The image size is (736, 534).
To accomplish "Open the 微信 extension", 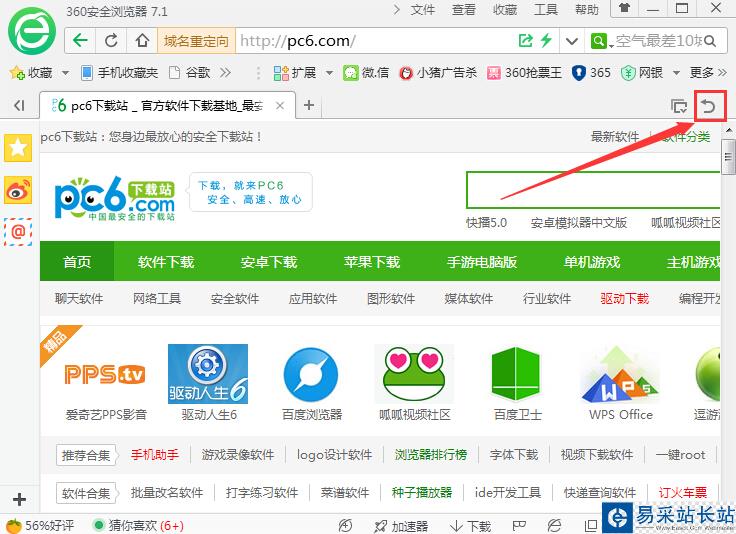I will pyautogui.click(x=366, y=73).
